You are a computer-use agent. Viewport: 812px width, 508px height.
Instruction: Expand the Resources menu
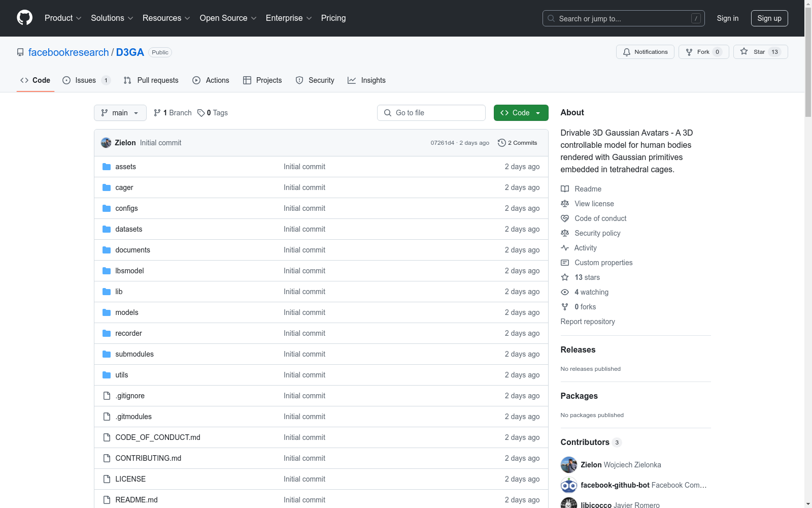(166, 18)
